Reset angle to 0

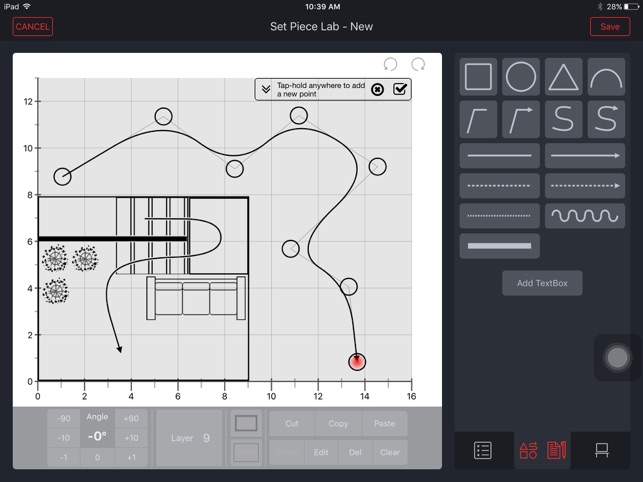(97, 457)
